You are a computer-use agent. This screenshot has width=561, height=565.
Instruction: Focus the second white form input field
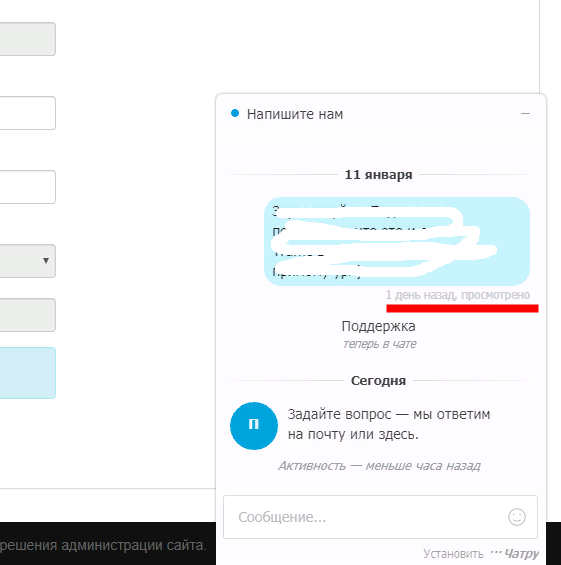[x=27, y=187]
